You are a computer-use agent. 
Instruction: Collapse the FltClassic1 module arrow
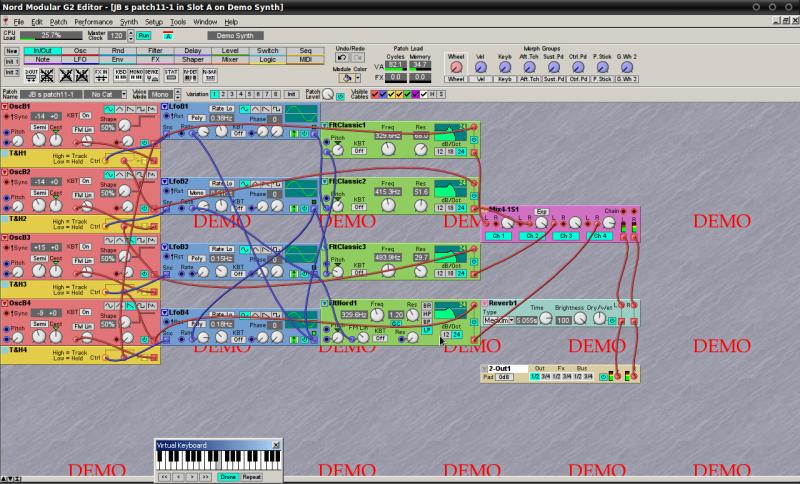(324, 125)
